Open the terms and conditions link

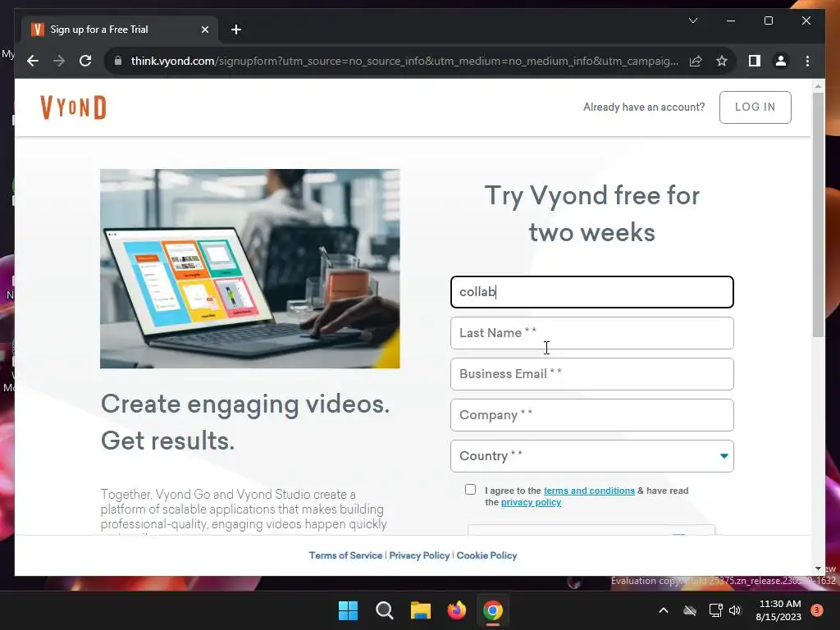[589, 491]
